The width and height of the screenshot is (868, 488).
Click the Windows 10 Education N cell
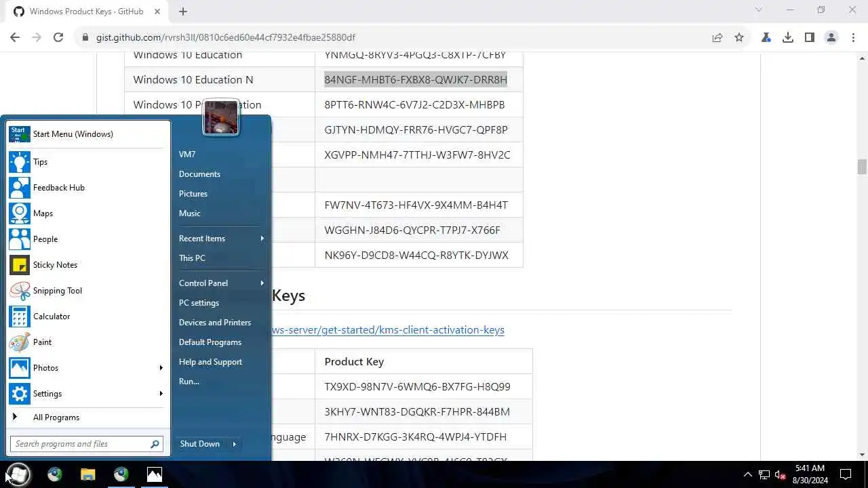220,80
